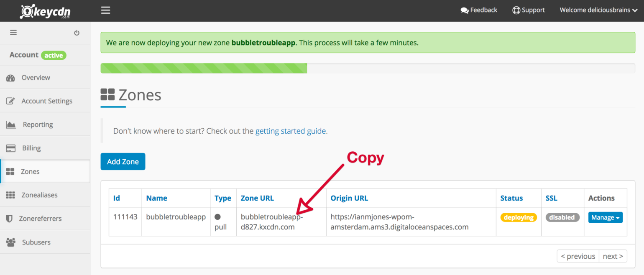Sort table by Id column header

116,198
